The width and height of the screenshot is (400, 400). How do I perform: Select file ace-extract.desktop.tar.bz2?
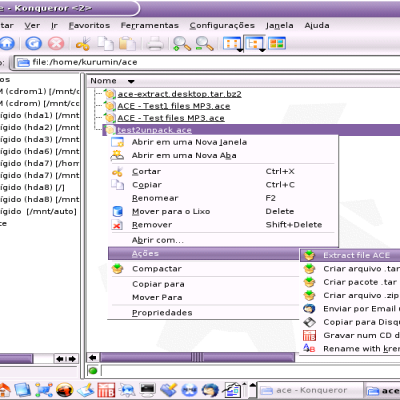[x=179, y=94]
